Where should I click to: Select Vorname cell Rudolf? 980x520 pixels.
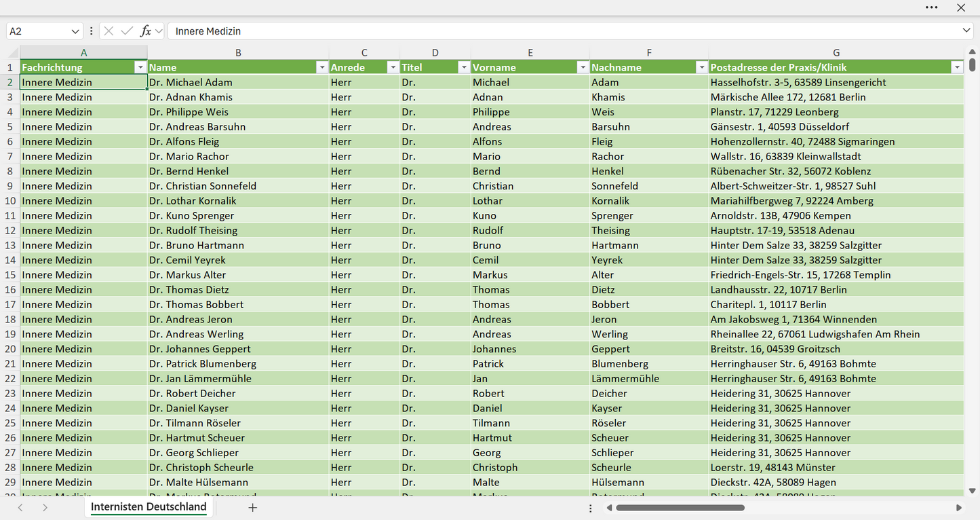(530, 231)
